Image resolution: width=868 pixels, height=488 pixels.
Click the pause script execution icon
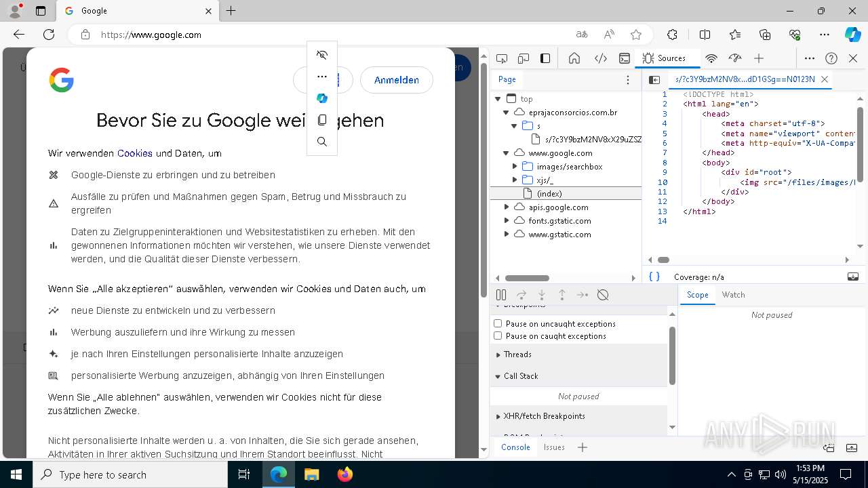[501, 295]
